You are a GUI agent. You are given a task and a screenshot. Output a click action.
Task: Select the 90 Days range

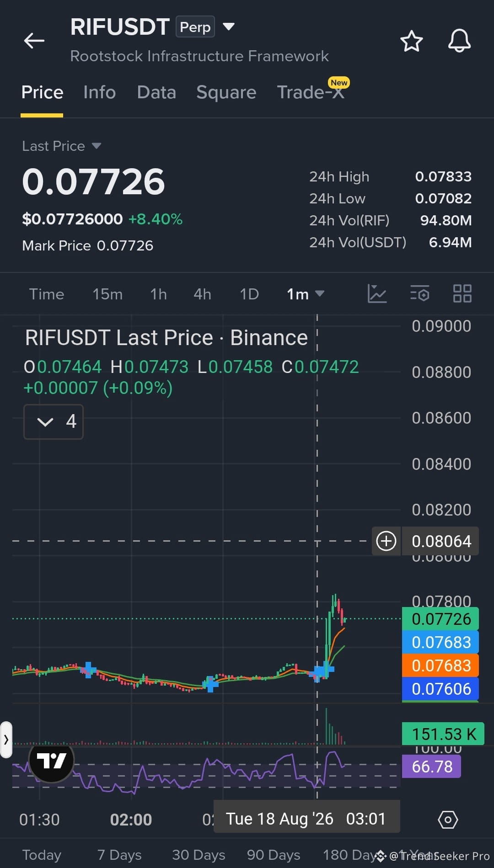[x=274, y=855]
